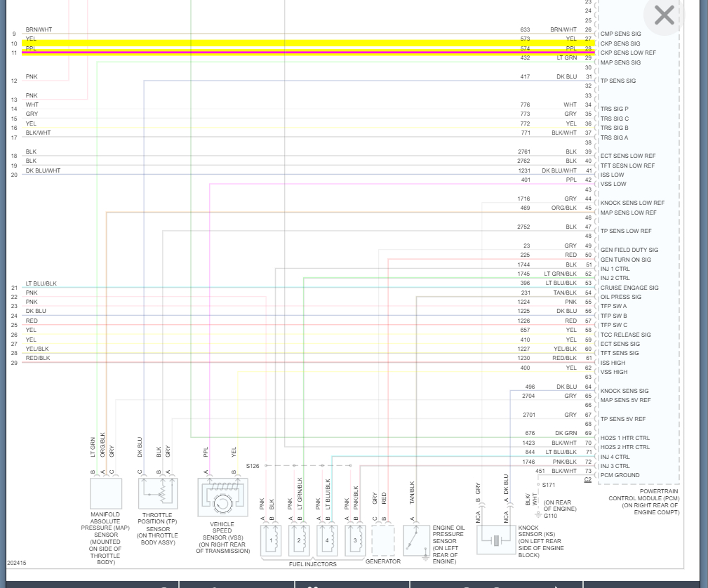Screen dimensions: 708x588
Task: Click the S126 splice label
Action: [253, 466]
